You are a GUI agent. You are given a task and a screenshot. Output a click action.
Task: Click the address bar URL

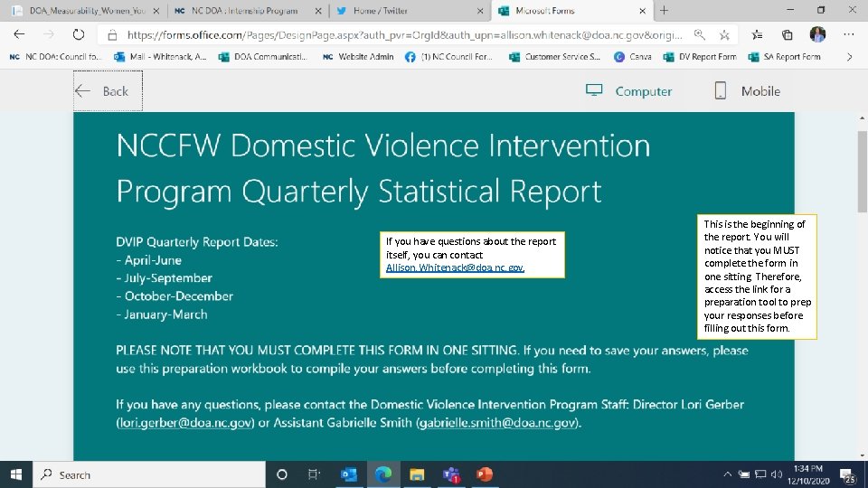click(404, 35)
